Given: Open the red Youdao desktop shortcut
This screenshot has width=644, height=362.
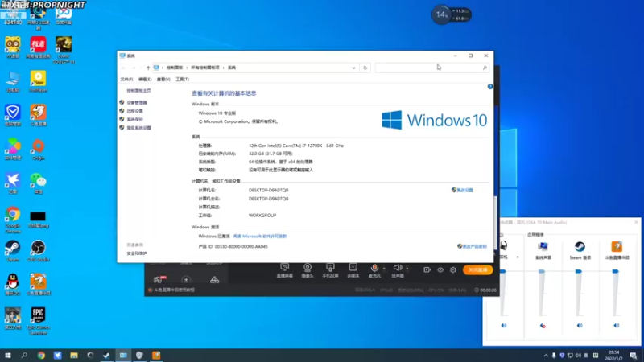Looking at the screenshot, I should [38, 47].
